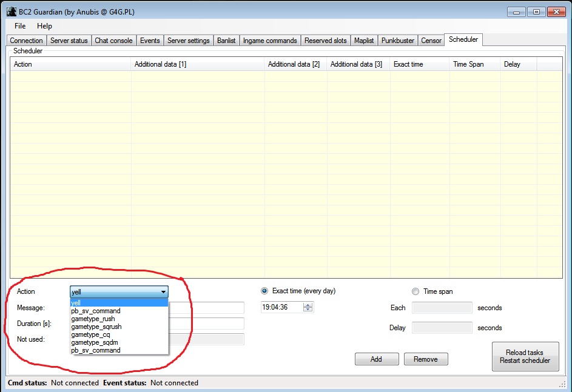Choose gametype_sqdm from the Action list
This screenshot has width=572, height=392.
click(94, 342)
